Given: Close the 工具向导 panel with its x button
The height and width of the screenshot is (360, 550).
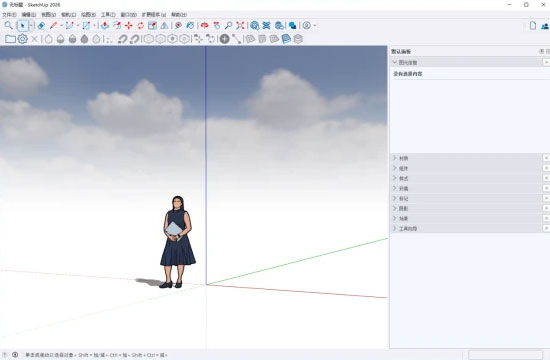Looking at the screenshot, I should click(x=546, y=228).
